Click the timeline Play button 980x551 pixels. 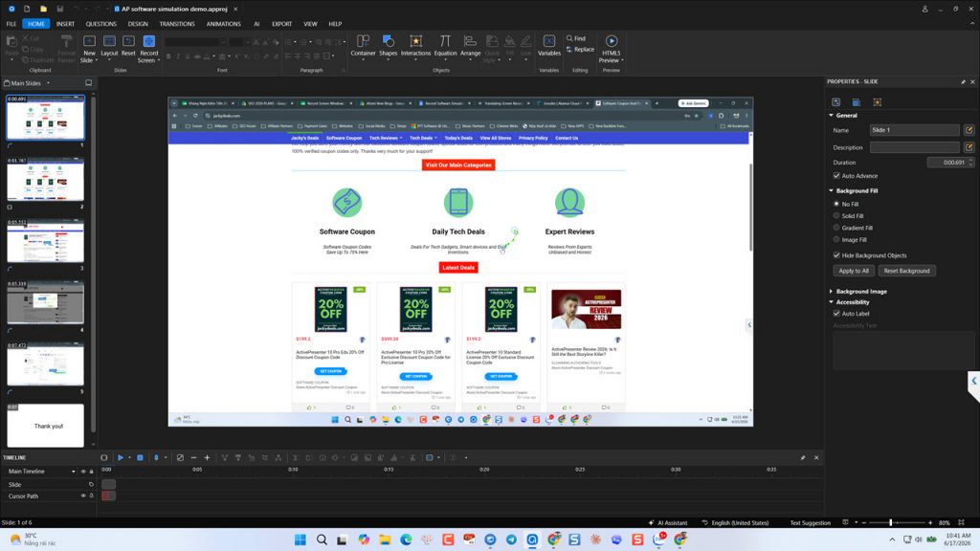coord(121,458)
